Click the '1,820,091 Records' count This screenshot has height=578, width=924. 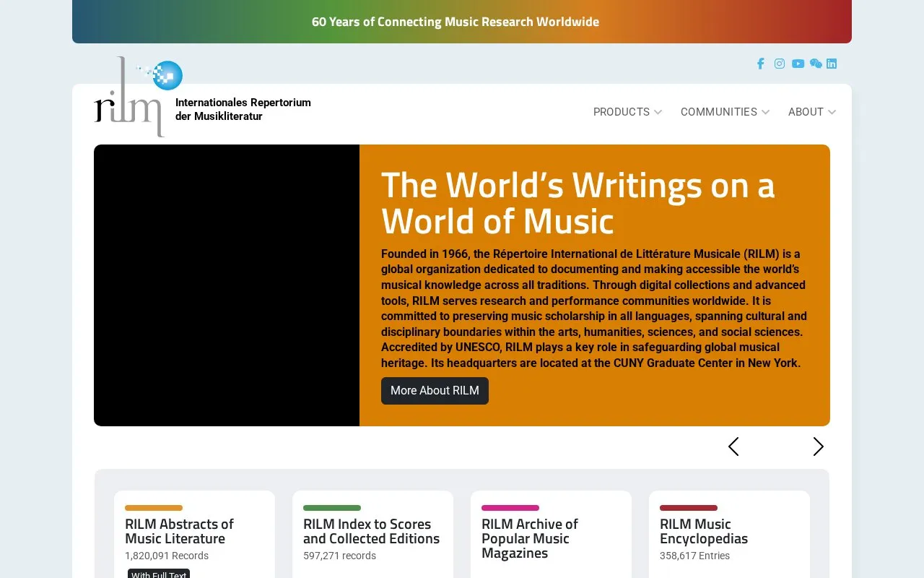pos(167,556)
